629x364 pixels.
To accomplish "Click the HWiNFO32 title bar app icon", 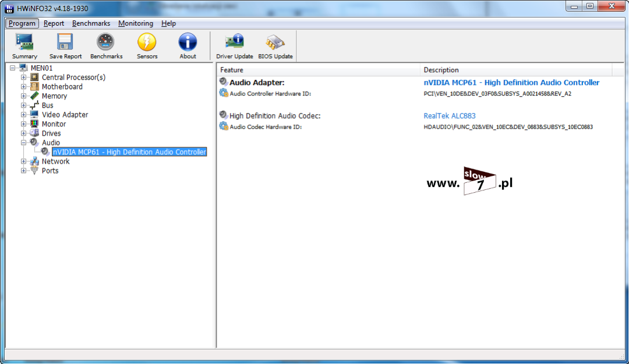I will point(9,8).
